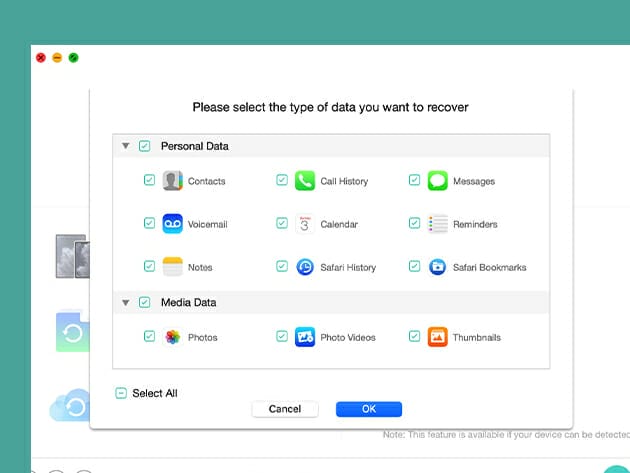Toggle the Personal Data group checkbox
This screenshot has width=630, height=473.
click(145, 146)
